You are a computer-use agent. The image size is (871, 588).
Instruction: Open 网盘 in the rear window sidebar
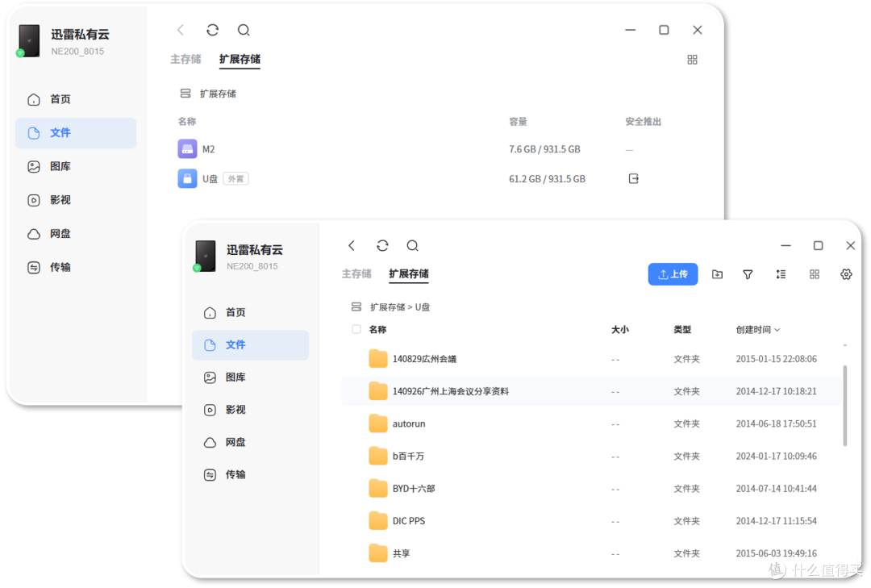[x=76, y=233]
